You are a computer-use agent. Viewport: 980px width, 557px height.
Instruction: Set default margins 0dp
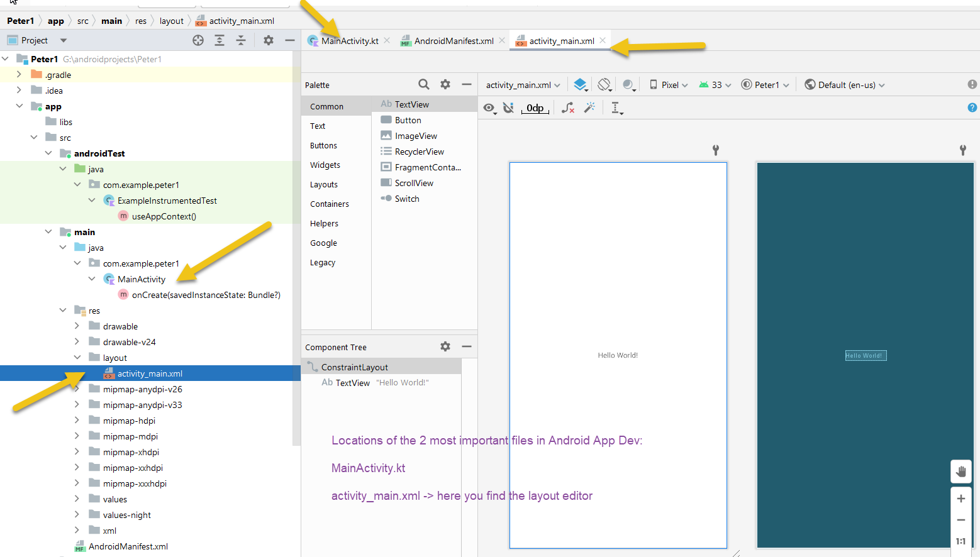[535, 108]
